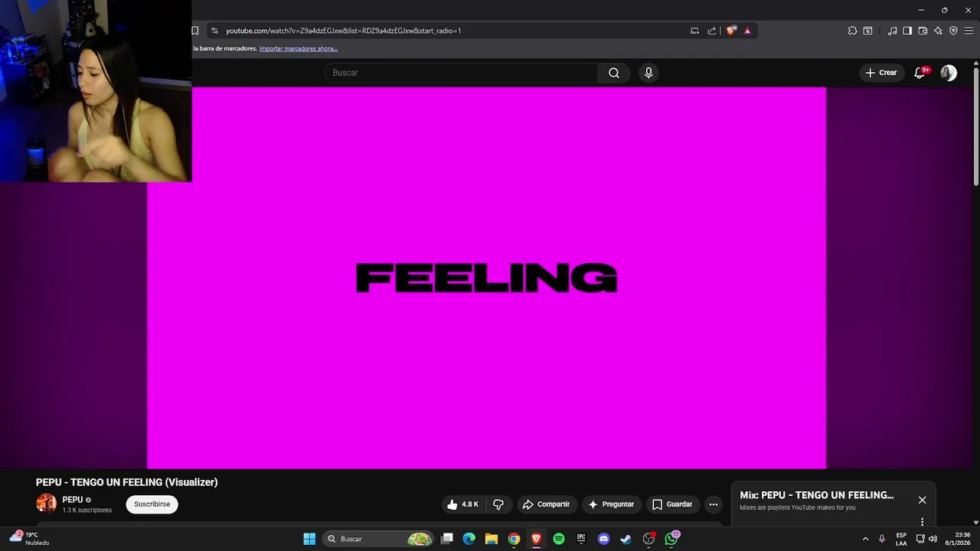The height and width of the screenshot is (551, 980).
Task: Switch to Google Chrome in taskbar
Action: coord(514,539)
